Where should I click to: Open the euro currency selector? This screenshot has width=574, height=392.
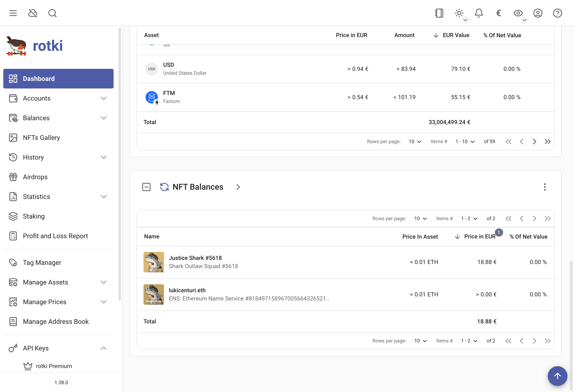coord(498,13)
